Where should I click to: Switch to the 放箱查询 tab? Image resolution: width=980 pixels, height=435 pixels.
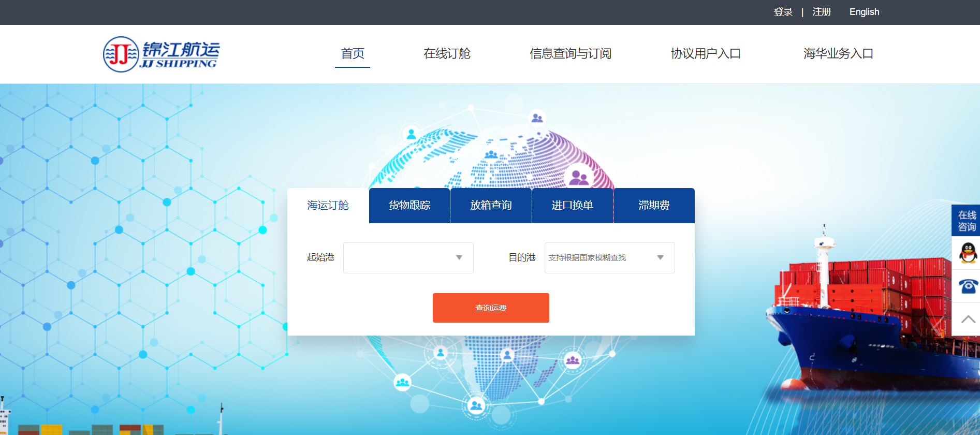click(491, 206)
